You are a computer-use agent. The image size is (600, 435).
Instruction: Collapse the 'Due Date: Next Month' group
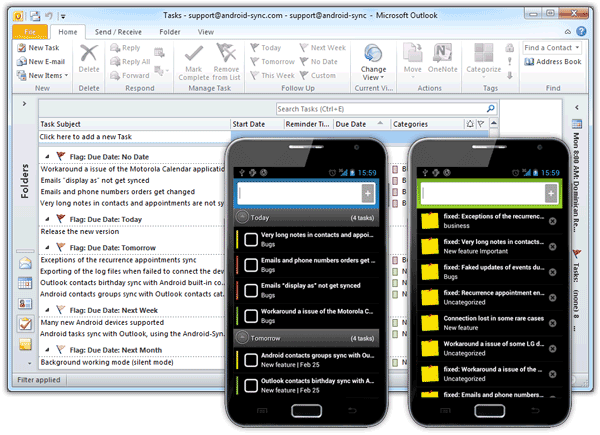(47, 350)
